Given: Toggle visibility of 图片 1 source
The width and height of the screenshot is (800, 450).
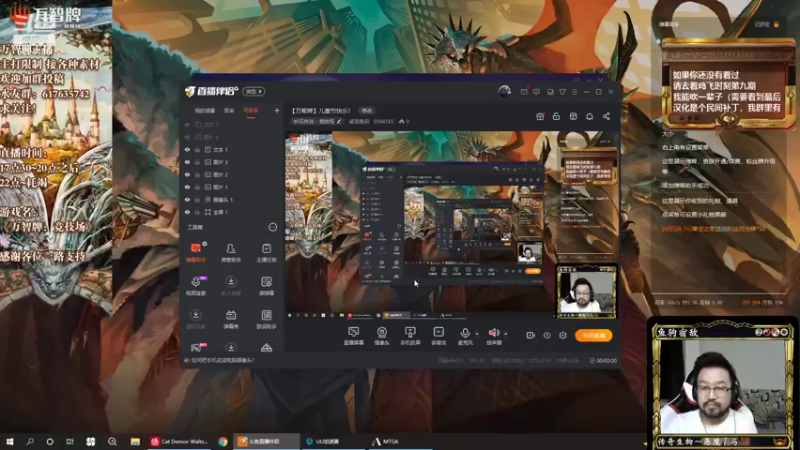Looking at the screenshot, I should (187, 187).
